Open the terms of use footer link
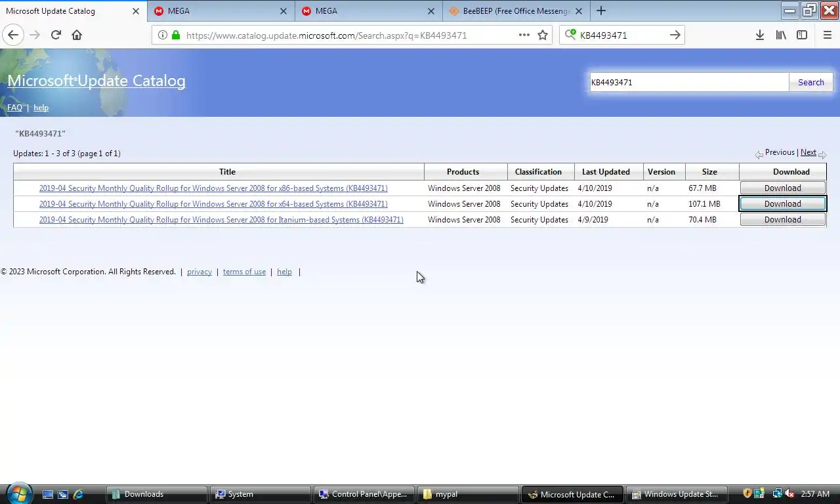The image size is (840, 504). point(244,272)
